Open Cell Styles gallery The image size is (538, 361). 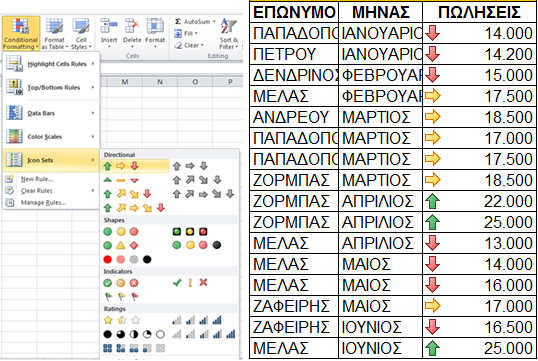pyautogui.click(x=81, y=33)
